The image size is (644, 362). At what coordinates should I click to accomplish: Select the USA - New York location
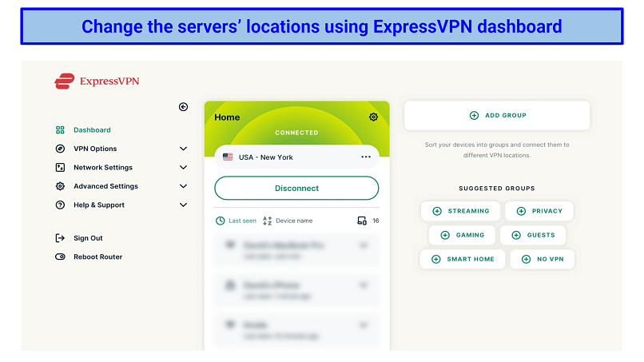(296, 157)
